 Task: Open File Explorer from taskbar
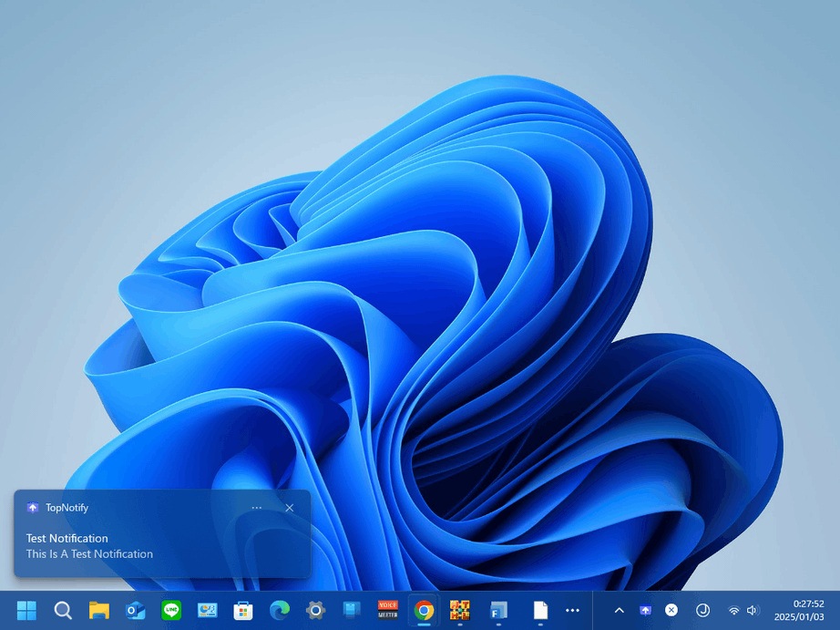coord(99,610)
